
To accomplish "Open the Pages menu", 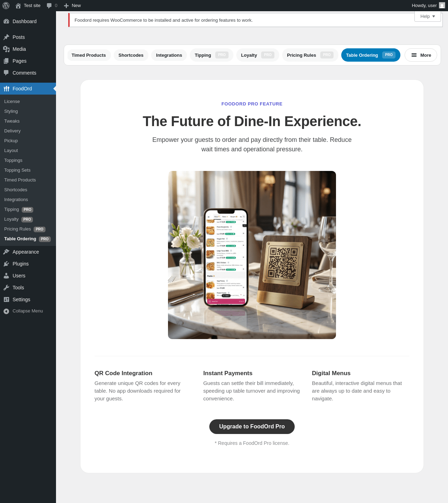I will pyautogui.click(x=28, y=61).
